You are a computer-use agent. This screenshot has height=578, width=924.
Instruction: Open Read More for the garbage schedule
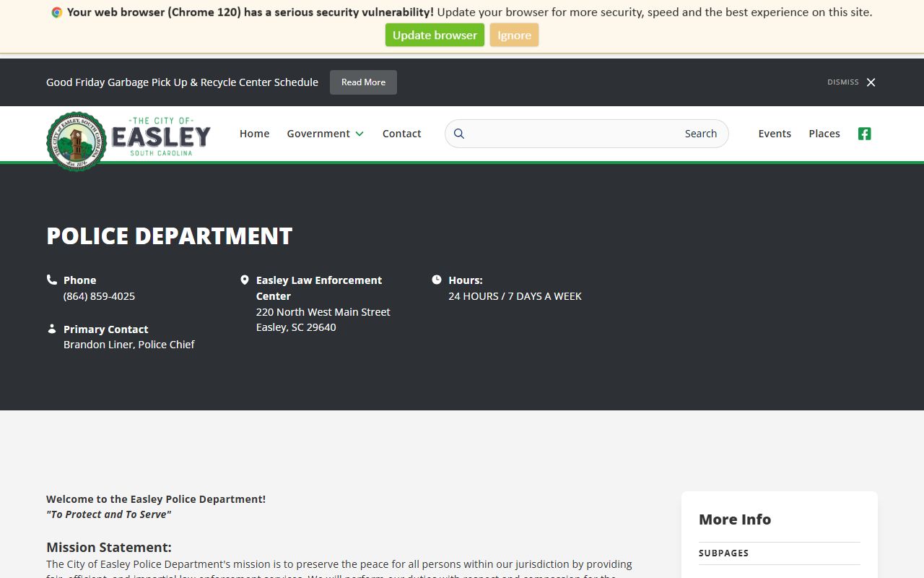[363, 82]
